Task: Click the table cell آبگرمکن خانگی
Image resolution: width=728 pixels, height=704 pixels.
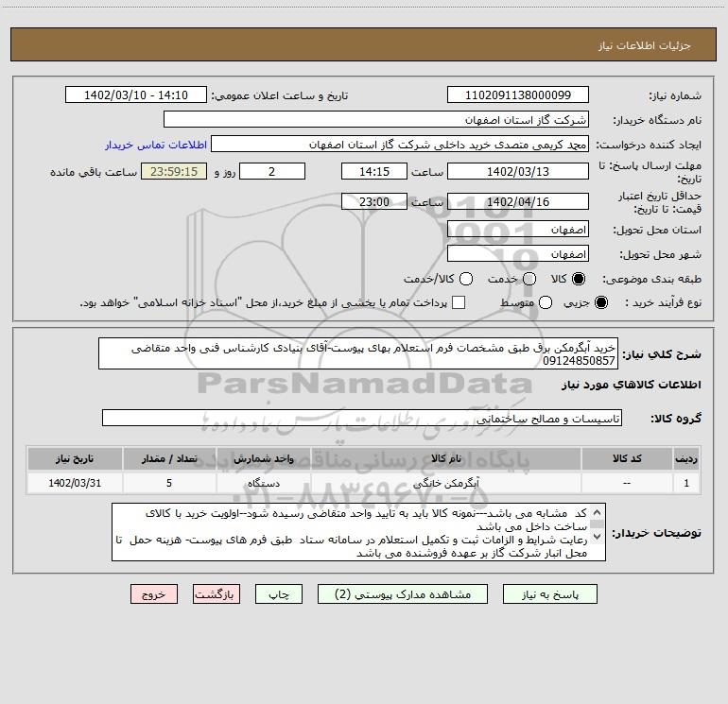Action: [x=446, y=483]
